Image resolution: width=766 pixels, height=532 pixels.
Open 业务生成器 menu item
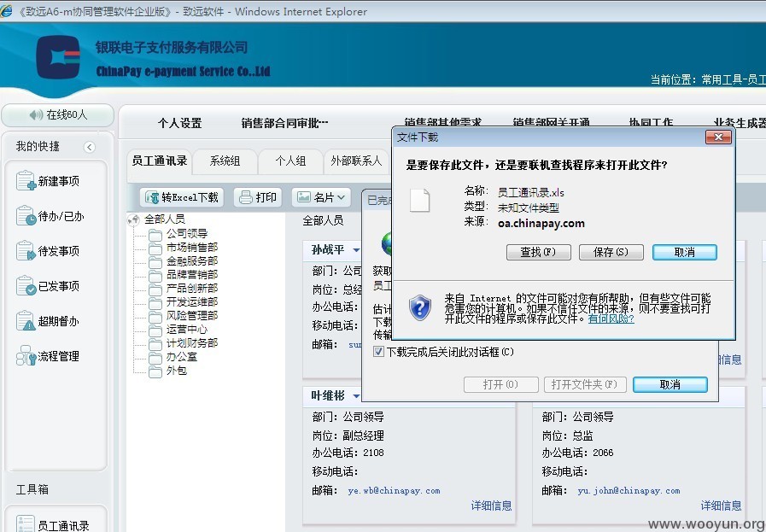[x=740, y=123]
